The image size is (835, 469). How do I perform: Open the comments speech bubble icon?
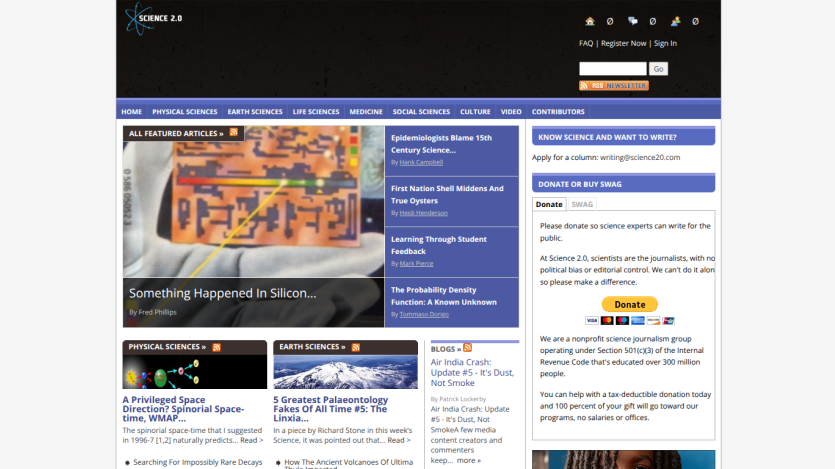[x=633, y=21]
